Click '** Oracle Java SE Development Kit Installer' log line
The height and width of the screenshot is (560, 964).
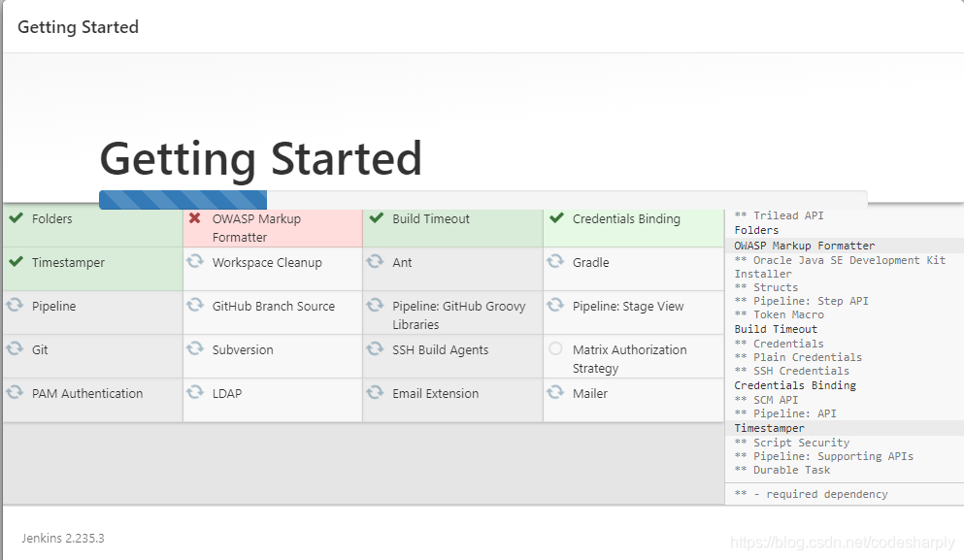coord(840,267)
